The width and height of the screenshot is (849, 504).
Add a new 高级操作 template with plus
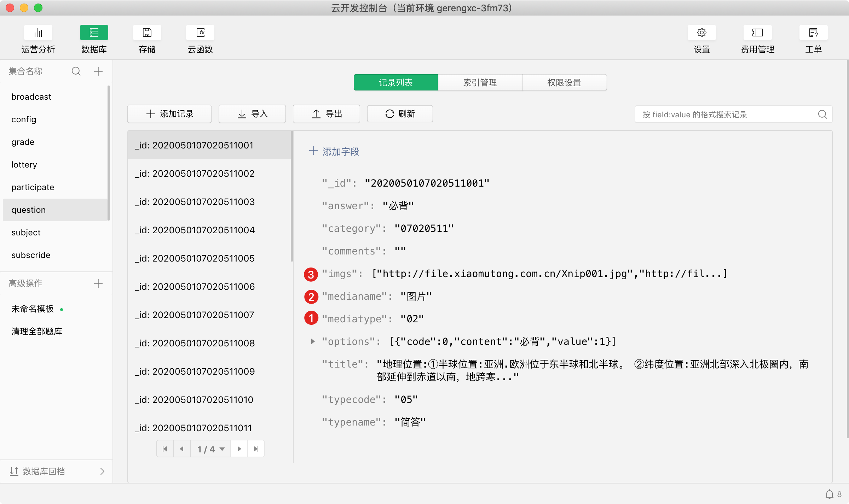pos(98,283)
